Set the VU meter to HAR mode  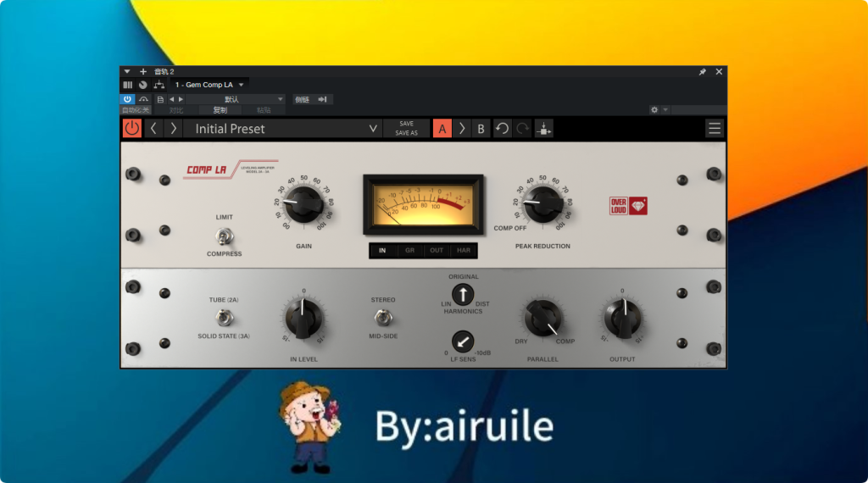click(x=464, y=251)
